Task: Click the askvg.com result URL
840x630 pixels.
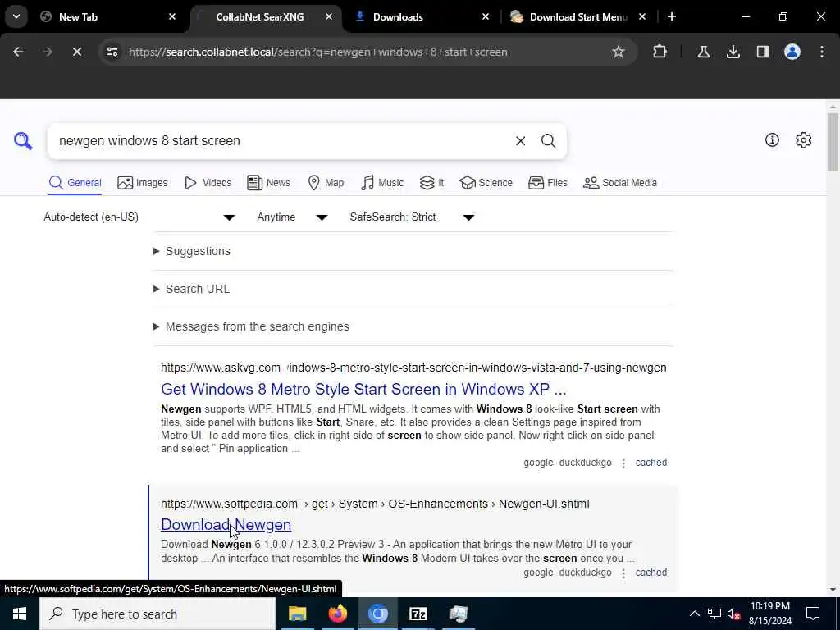Action: point(413,368)
